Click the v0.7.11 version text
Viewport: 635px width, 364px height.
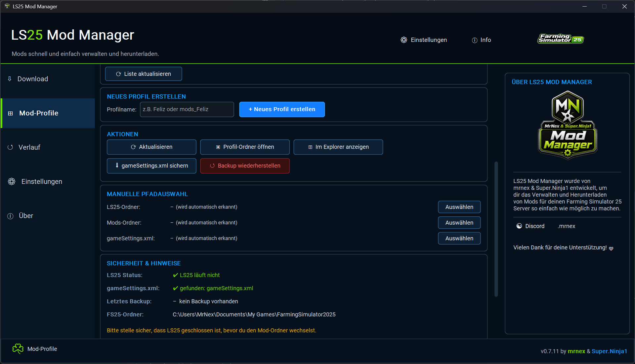click(x=550, y=351)
